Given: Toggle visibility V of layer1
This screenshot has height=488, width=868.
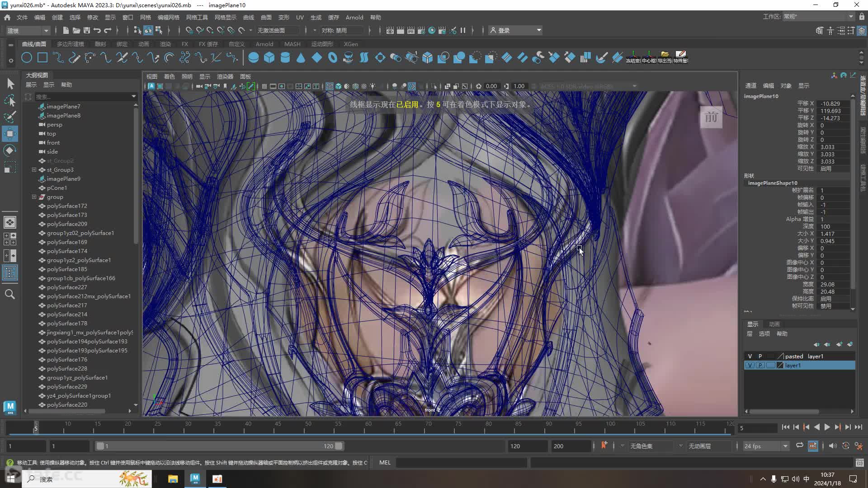Looking at the screenshot, I should [750, 366].
